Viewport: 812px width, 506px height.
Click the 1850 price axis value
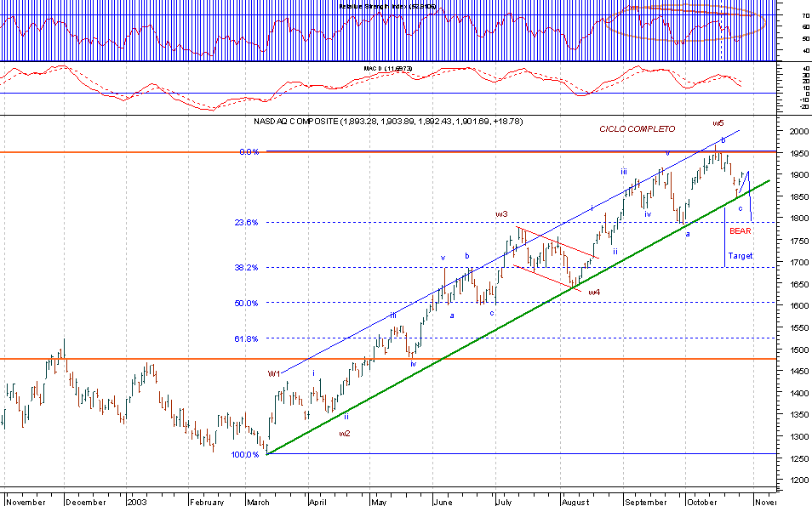[x=800, y=197]
